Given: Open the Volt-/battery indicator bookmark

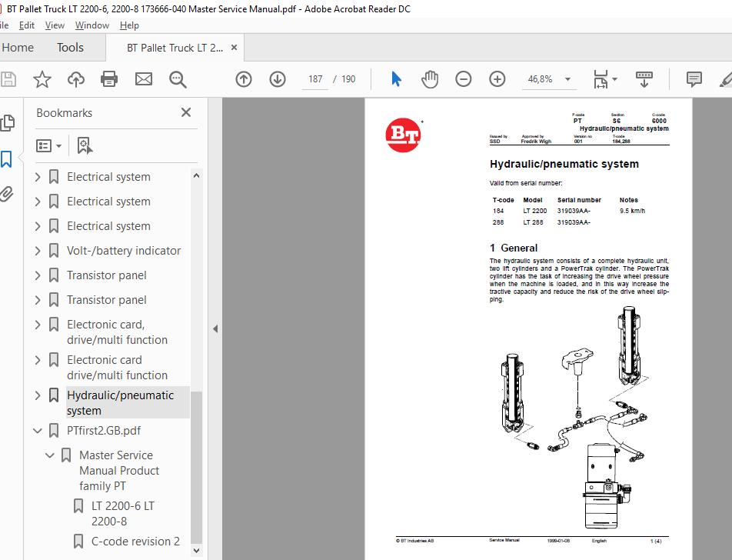Looking at the screenshot, I should pos(124,251).
